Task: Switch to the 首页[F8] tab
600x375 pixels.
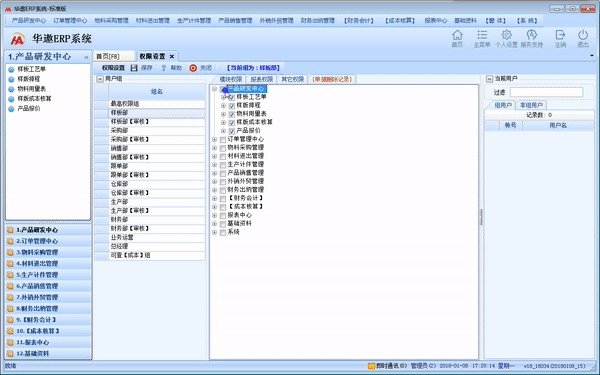Action: tap(113, 57)
